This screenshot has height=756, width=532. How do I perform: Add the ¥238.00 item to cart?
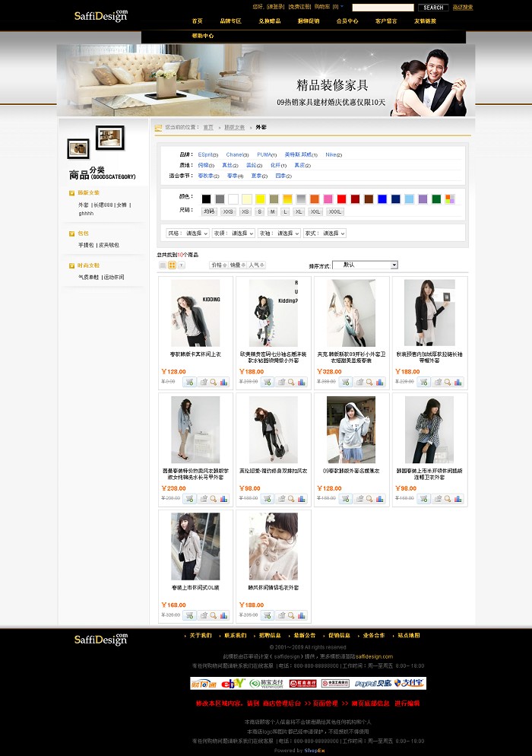pyautogui.click(x=189, y=498)
